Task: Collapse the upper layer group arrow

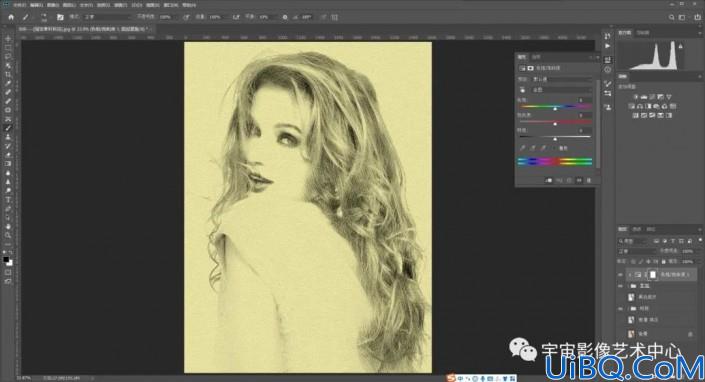Action: click(x=628, y=286)
